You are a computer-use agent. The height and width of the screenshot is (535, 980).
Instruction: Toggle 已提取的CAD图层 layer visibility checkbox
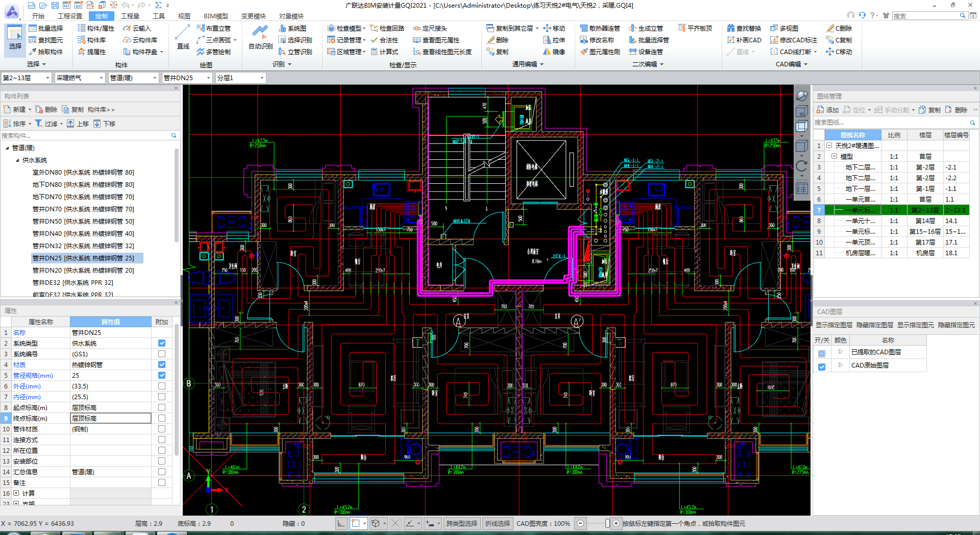(x=822, y=354)
